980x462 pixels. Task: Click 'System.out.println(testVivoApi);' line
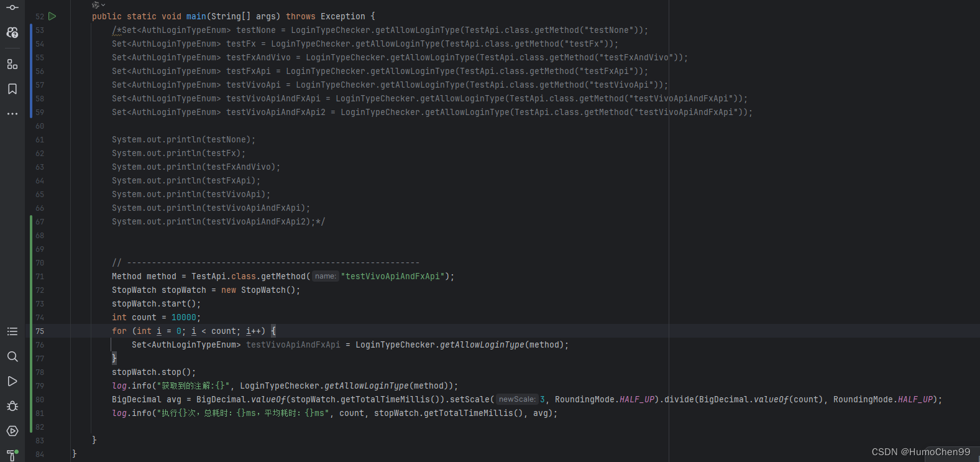(191, 194)
